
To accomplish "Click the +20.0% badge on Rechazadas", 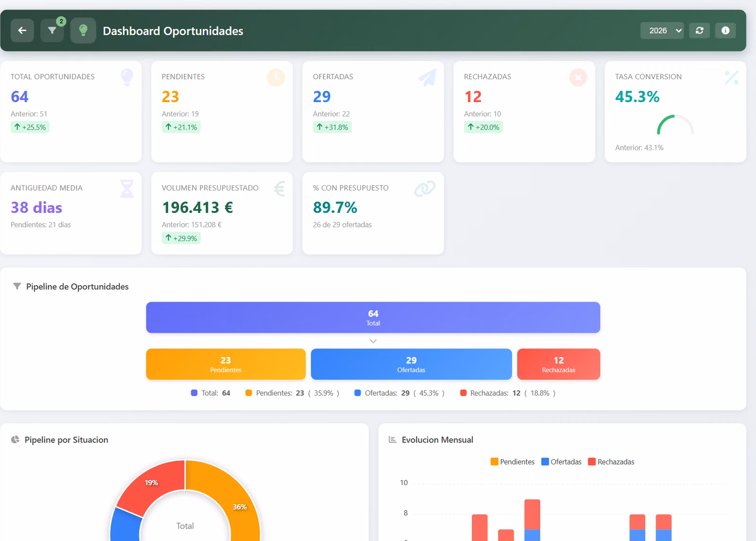I will tap(483, 127).
